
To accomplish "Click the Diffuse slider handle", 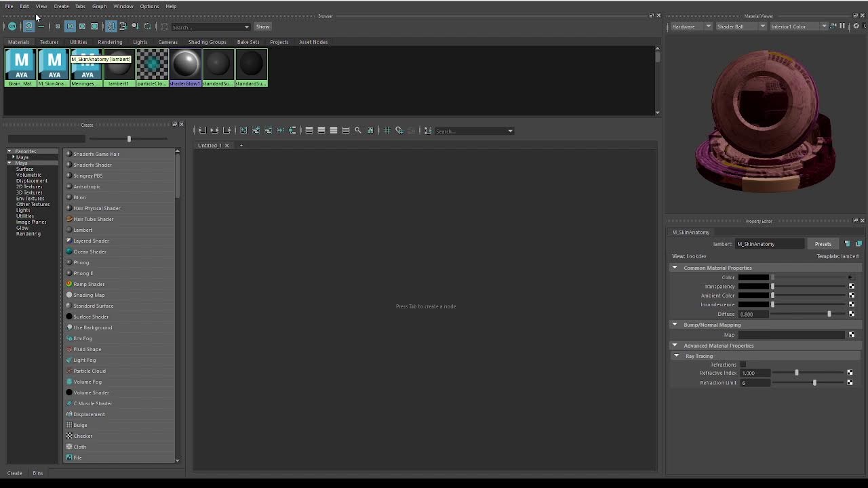I will 829,314.
